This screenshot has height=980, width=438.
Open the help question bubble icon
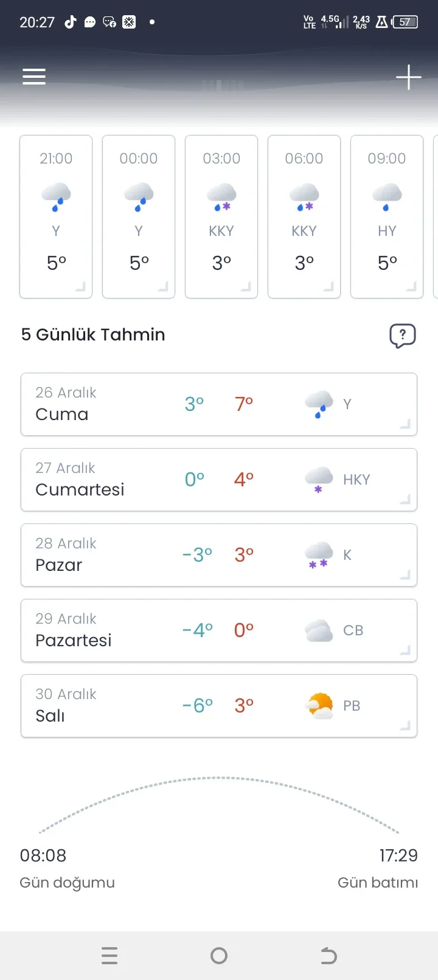(x=402, y=335)
